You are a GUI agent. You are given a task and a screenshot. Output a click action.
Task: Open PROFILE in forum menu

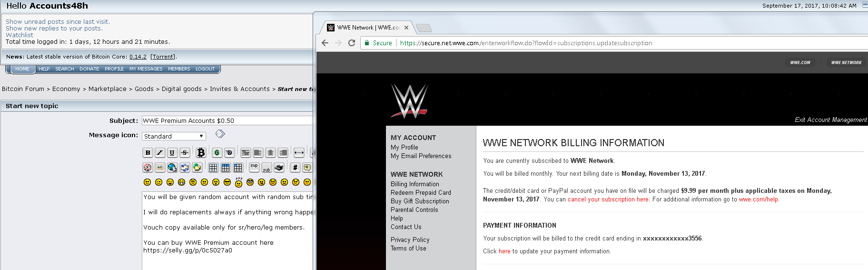coord(114,69)
